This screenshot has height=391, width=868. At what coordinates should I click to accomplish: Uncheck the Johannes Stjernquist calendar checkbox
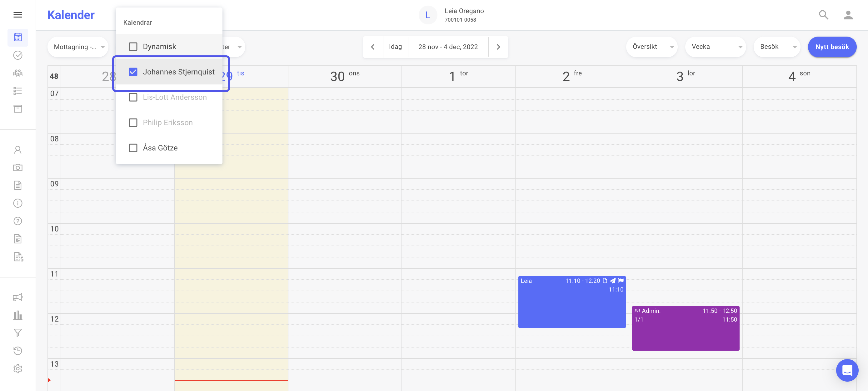click(133, 72)
